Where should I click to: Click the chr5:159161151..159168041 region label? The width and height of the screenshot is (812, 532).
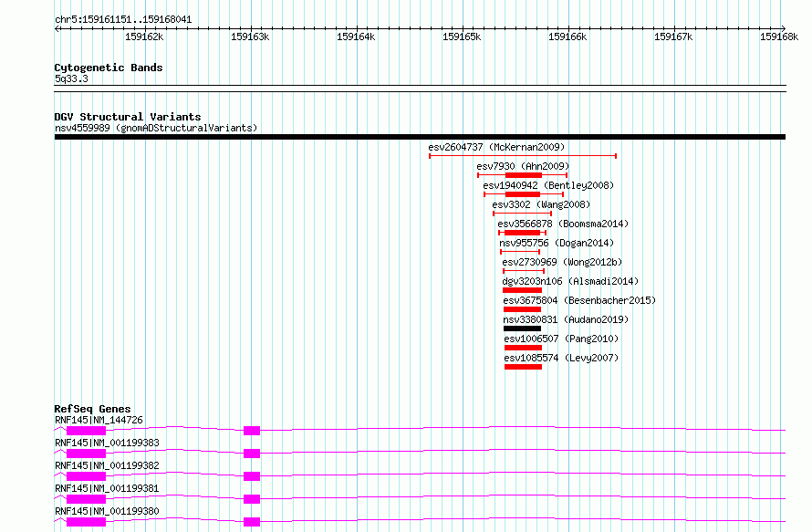pos(123,20)
